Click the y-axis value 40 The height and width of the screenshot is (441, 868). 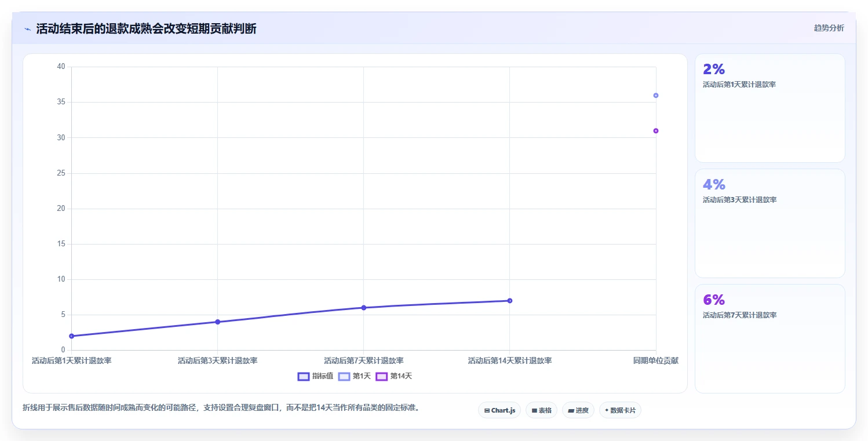click(x=61, y=67)
